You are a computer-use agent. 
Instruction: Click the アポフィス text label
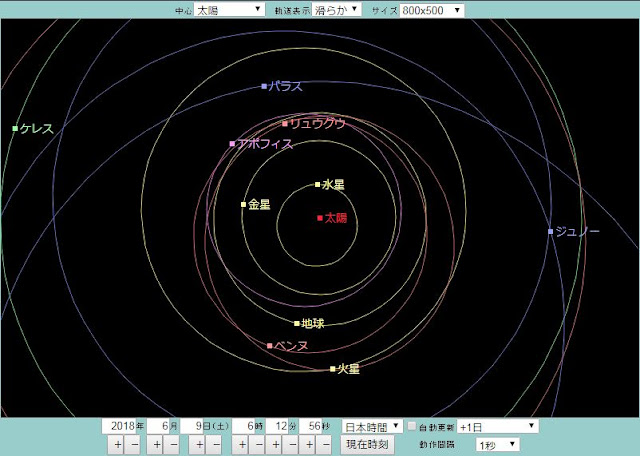tap(265, 144)
